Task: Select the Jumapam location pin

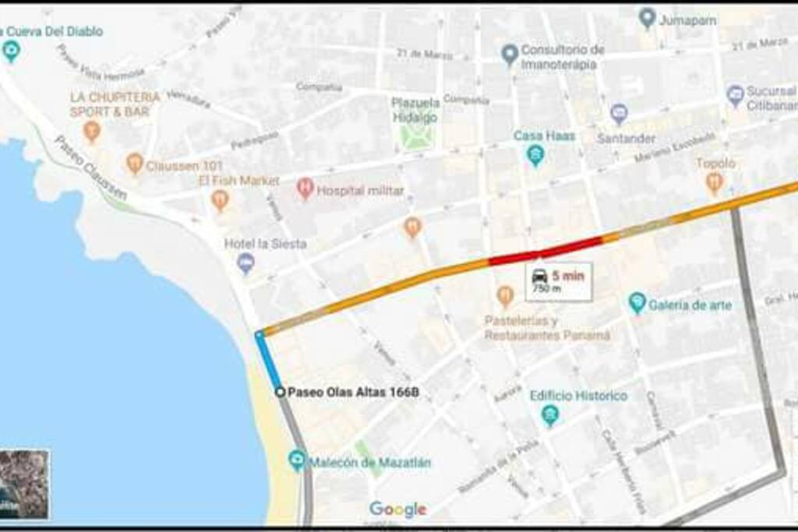Action: coord(647,19)
